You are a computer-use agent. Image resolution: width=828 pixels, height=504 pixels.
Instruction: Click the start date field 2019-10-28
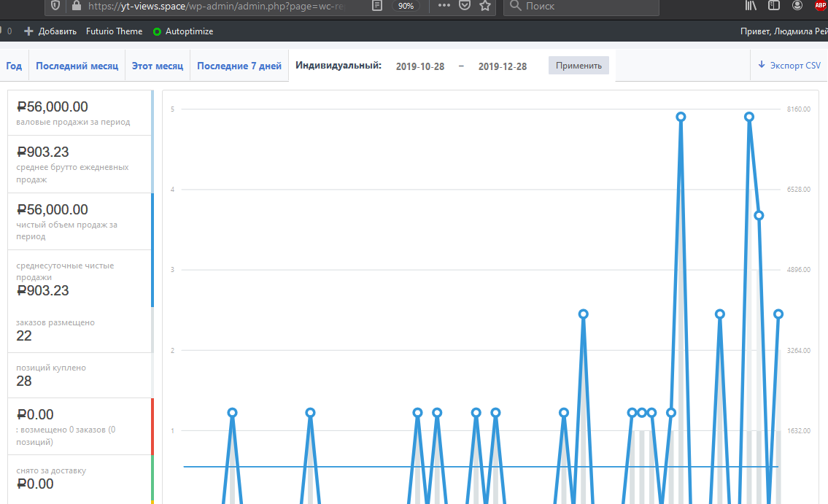pyautogui.click(x=420, y=66)
